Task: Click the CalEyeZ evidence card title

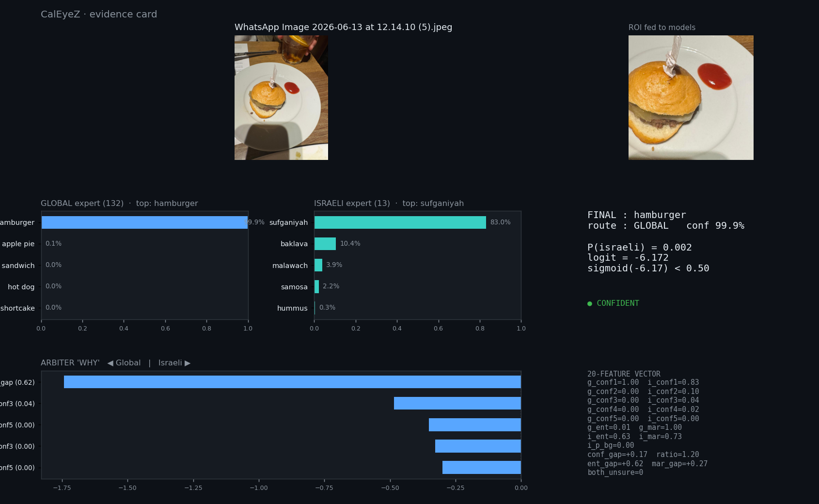Action: click(99, 14)
